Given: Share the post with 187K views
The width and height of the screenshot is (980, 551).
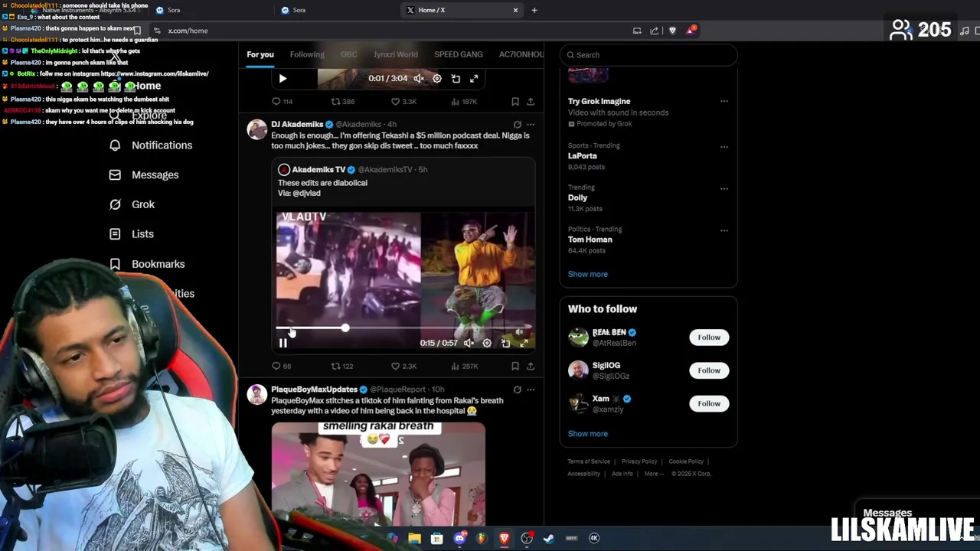Looking at the screenshot, I should click(531, 102).
